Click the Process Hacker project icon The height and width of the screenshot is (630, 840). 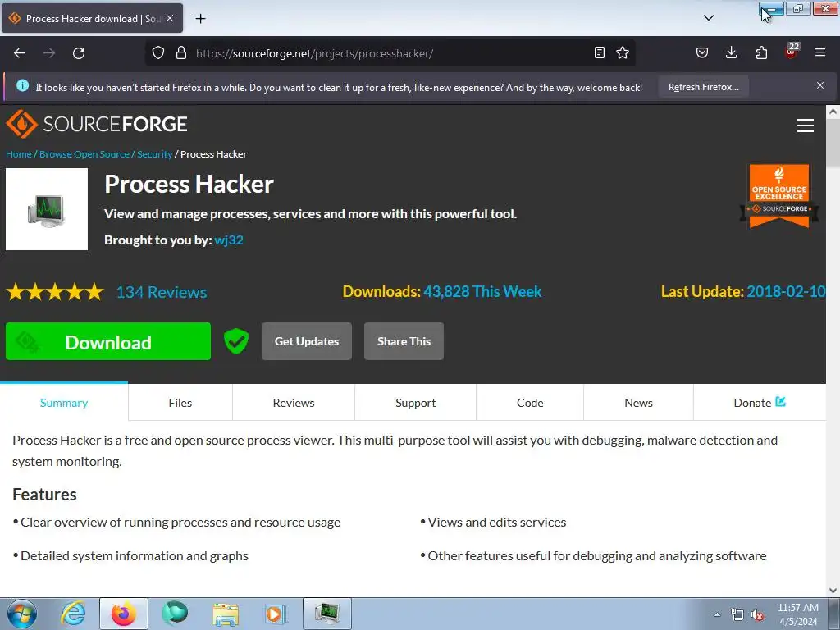(x=47, y=209)
